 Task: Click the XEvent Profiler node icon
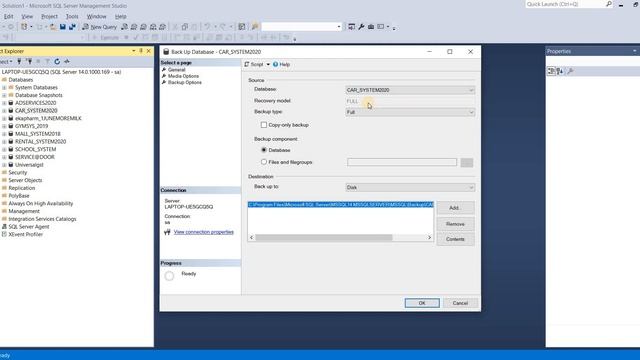click(x=4, y=234)
